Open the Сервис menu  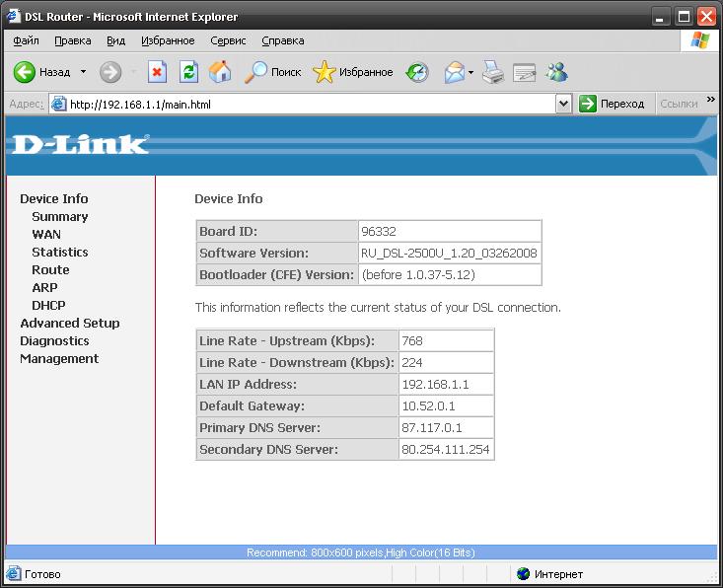click(228, 40)
